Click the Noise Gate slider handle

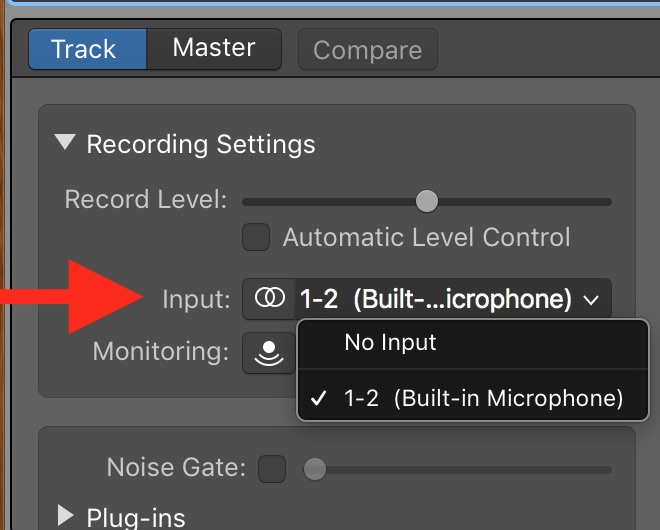(x=315, y=467)
